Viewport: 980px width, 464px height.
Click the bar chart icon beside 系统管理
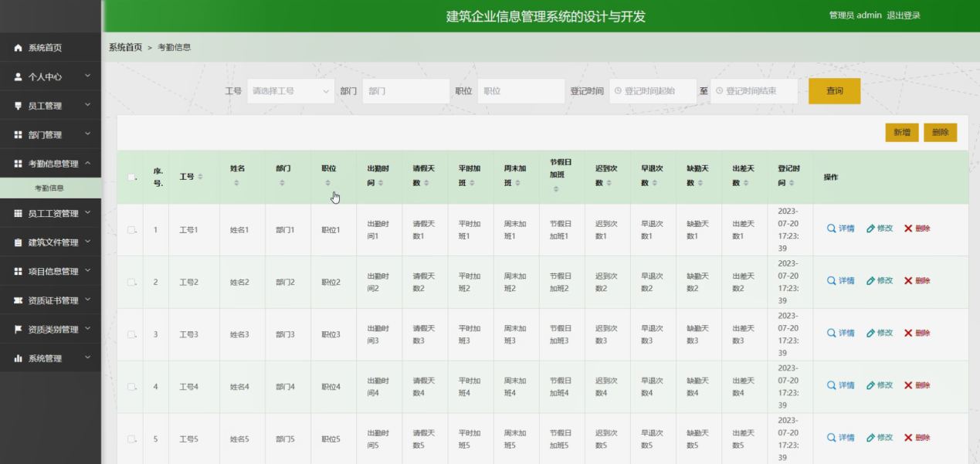click(x=18, y=358)
